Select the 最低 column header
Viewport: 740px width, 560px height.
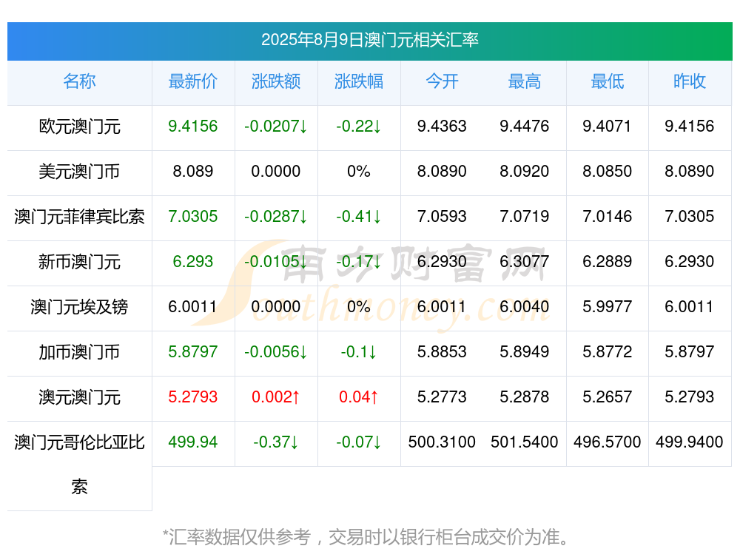[607, 81]
